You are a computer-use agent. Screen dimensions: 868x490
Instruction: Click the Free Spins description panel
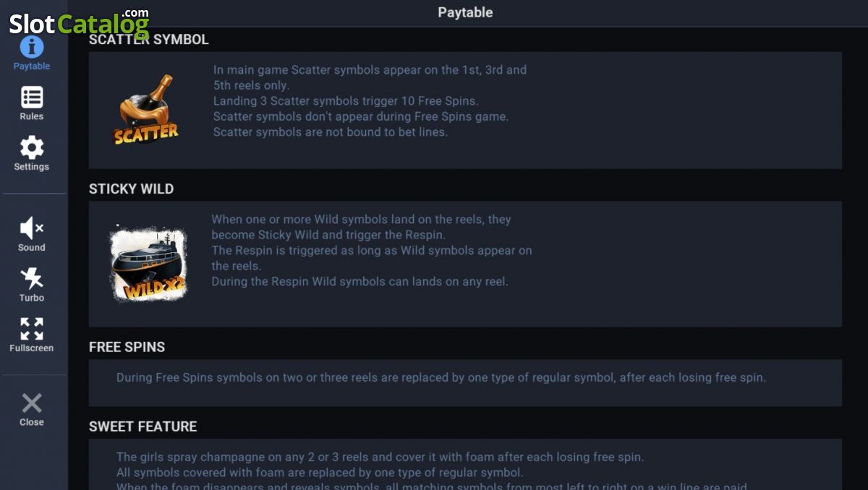[x=465, y=382]
